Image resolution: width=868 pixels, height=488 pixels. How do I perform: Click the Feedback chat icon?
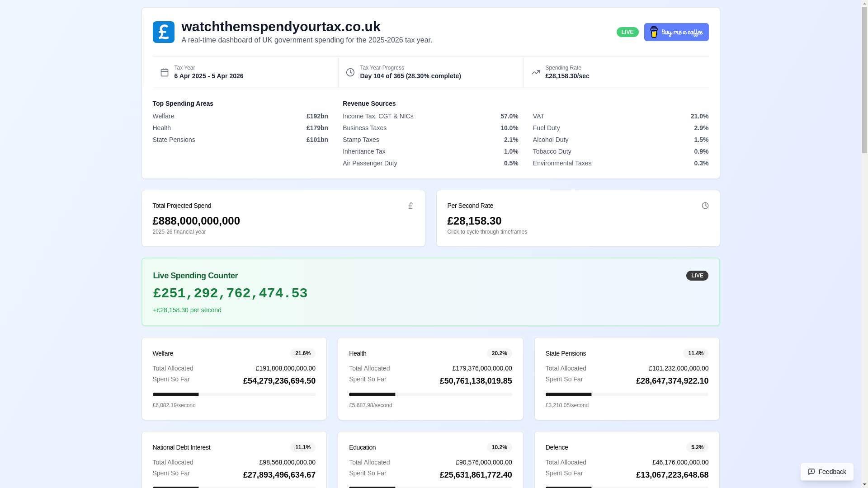[811, 472]
